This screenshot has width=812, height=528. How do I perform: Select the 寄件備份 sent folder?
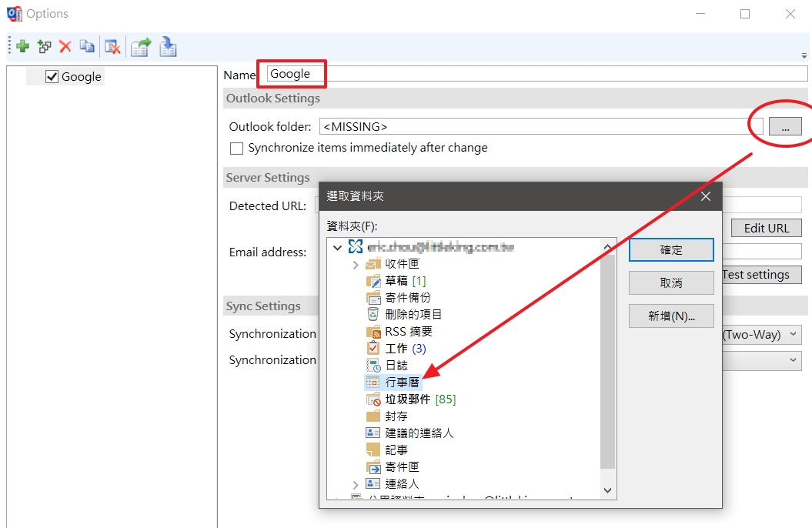[x=408, y=298]
